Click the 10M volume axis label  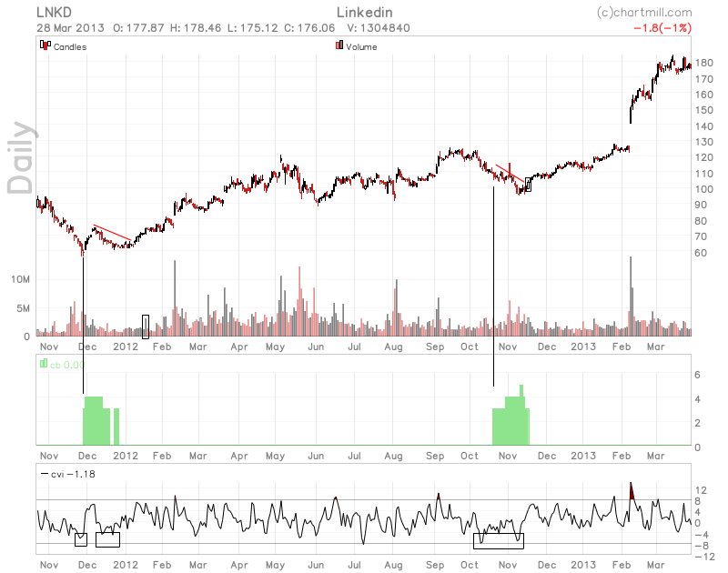click(x=20, y=279)
